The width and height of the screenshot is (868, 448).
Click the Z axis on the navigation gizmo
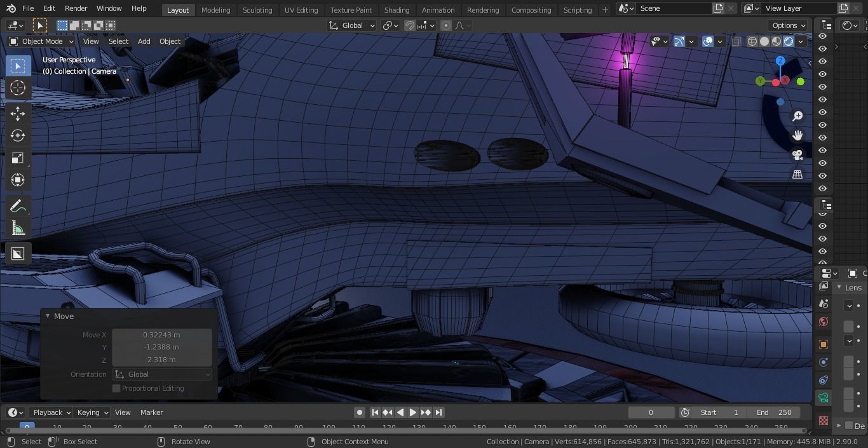780,61
